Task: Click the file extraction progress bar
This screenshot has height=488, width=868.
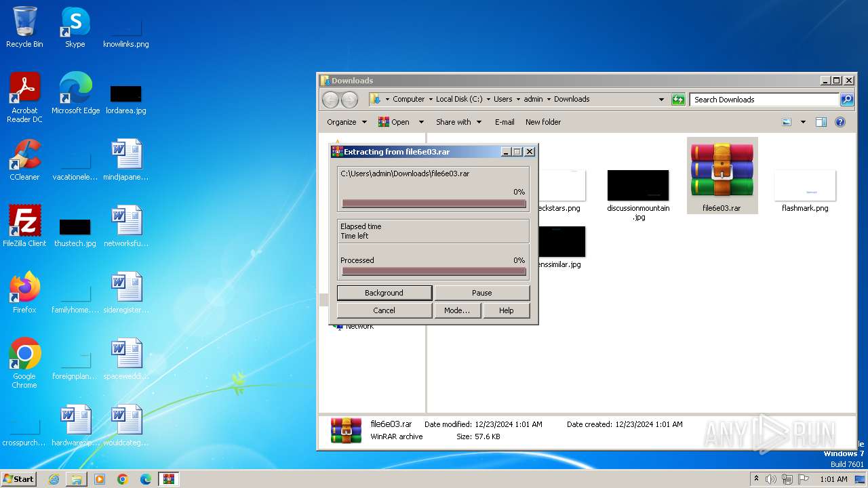Action: [x=434, y=203]
